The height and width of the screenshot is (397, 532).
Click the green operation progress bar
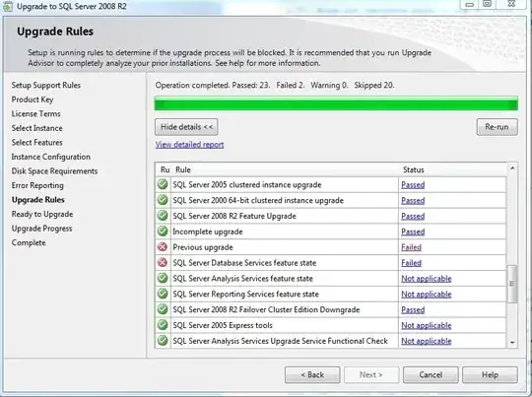pos(336,103)
